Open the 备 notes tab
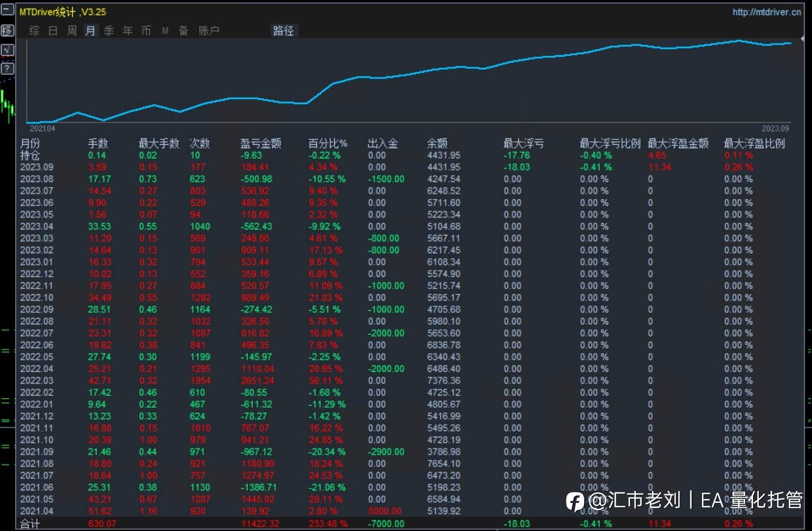812x531 pixels. click(183, 31)
